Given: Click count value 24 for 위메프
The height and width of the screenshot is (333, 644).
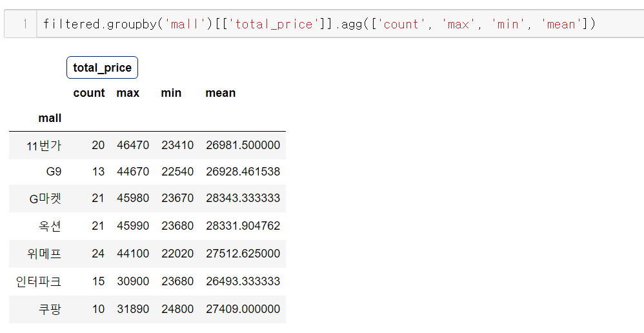Looking at the screenshot, I should tap(98, 254).
